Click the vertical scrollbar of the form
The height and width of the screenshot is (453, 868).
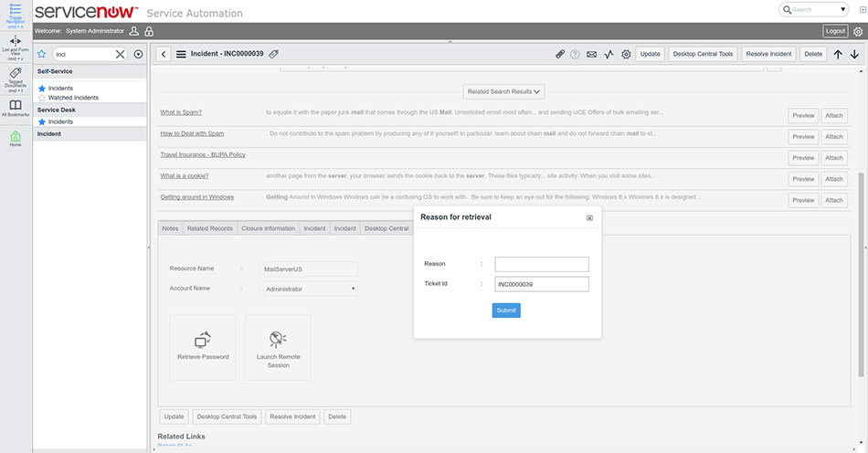861,275
